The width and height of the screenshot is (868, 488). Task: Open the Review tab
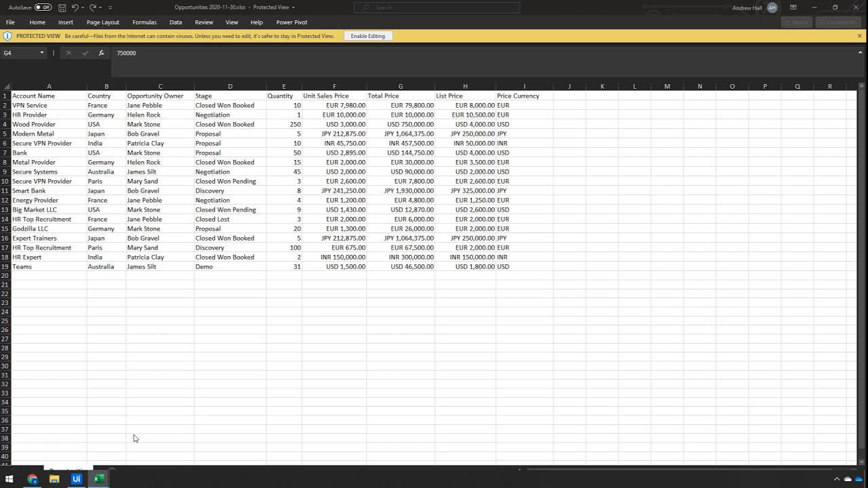tap(204, 22)
